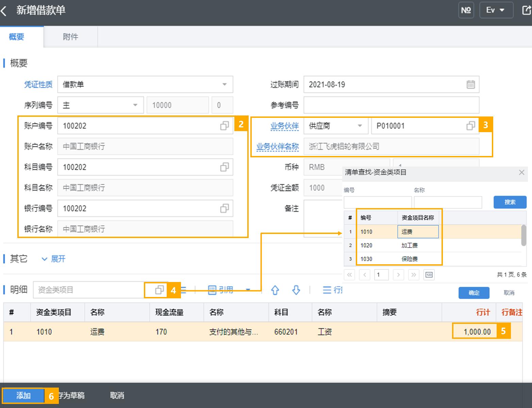Viewport: 532px width, 408px height.
Task: Open lookup icon in 科目编号 field
Action: (x=224, y=167)
